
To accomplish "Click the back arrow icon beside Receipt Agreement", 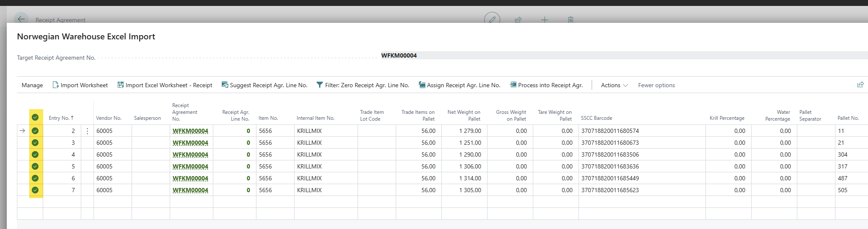I will click(21, 19).
